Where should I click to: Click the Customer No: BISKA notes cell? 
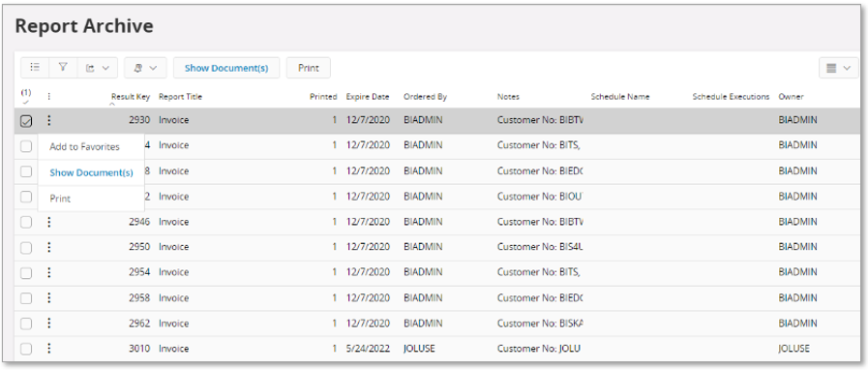click(x=540, y=323)
